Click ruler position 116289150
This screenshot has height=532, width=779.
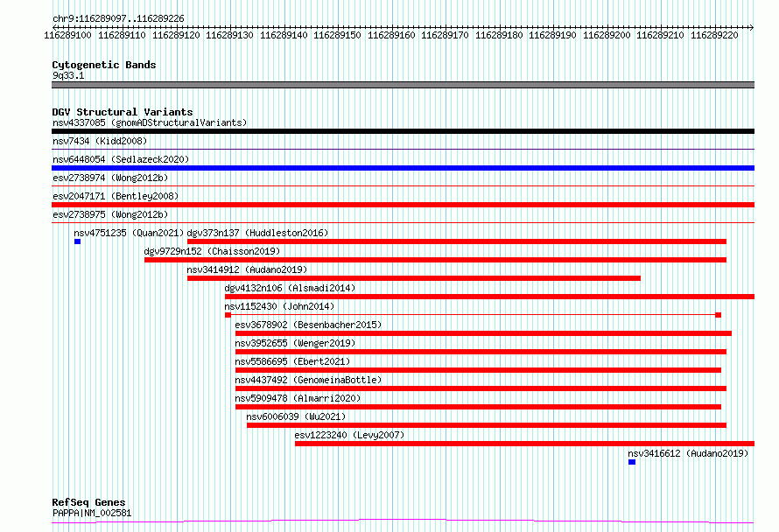[x=337, y=35]
